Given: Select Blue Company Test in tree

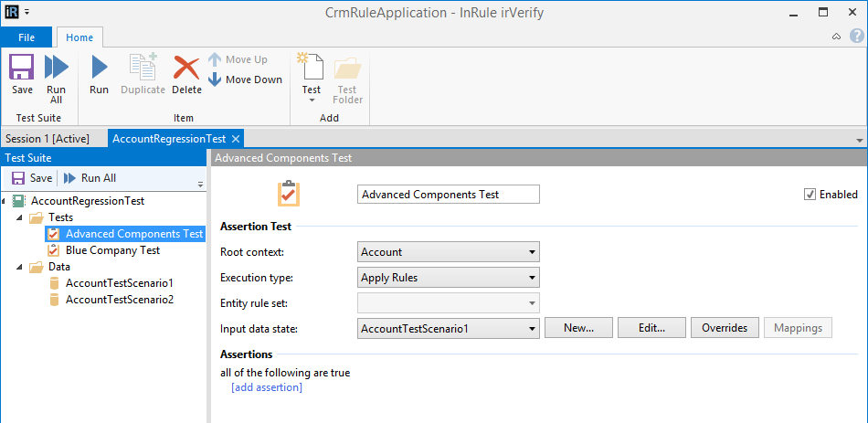Looking at the screenshot, I should click(x=113, y=250).
